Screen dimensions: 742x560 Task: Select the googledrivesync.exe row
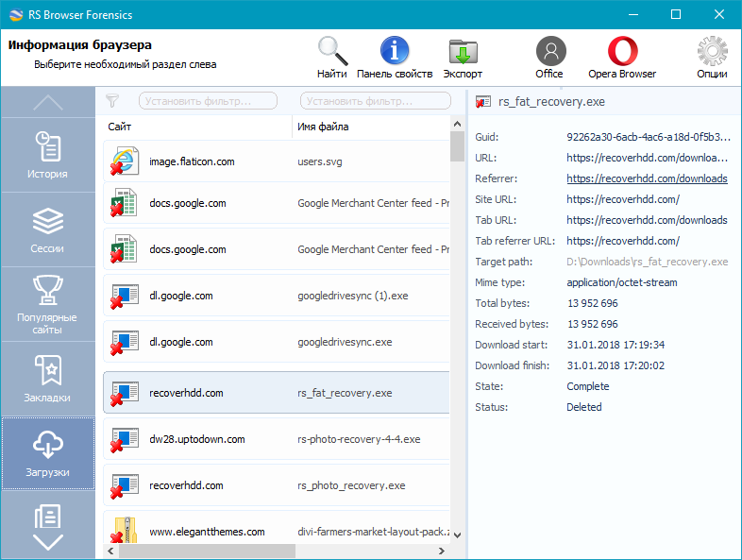pyautogui.click(x=277, y=342)
